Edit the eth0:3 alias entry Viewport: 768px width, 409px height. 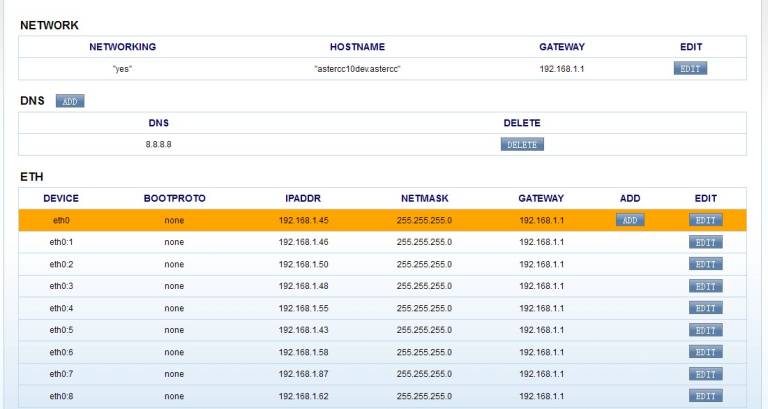click(705, 286)
